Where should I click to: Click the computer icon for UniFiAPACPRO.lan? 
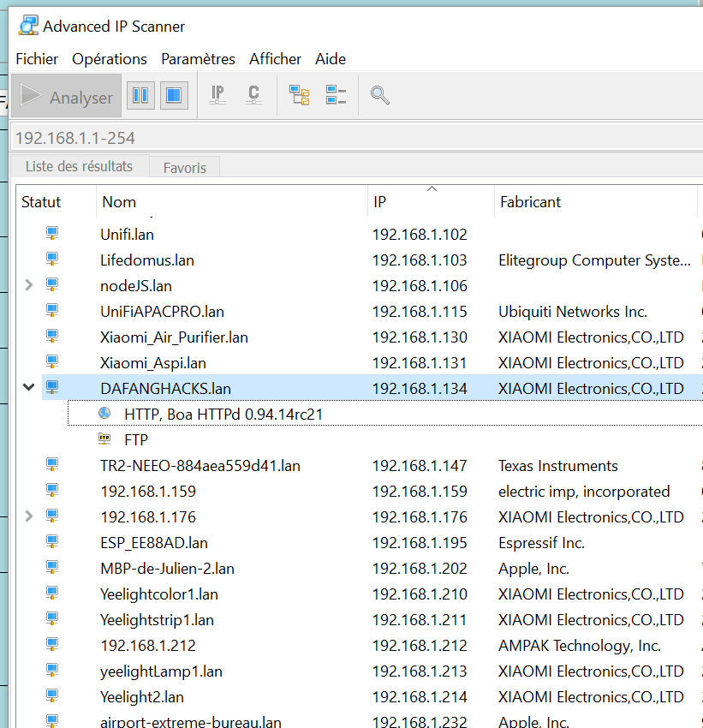52,310
